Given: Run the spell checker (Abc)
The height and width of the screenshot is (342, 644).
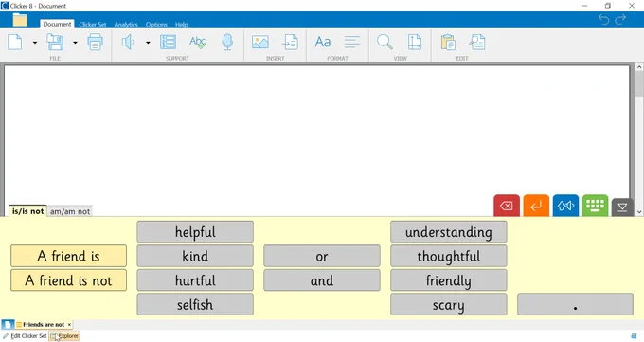Looking at the screenshot, I should [x=198, y=42].
